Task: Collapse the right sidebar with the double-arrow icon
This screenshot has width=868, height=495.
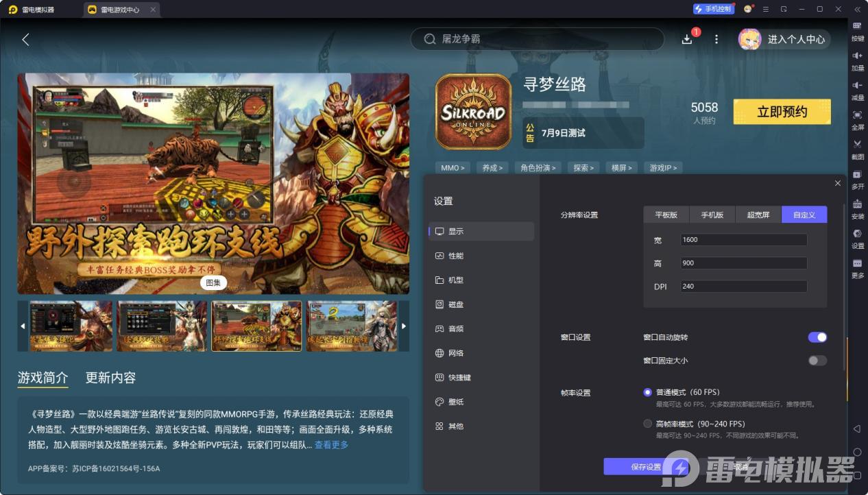Action: click(857, 9)
